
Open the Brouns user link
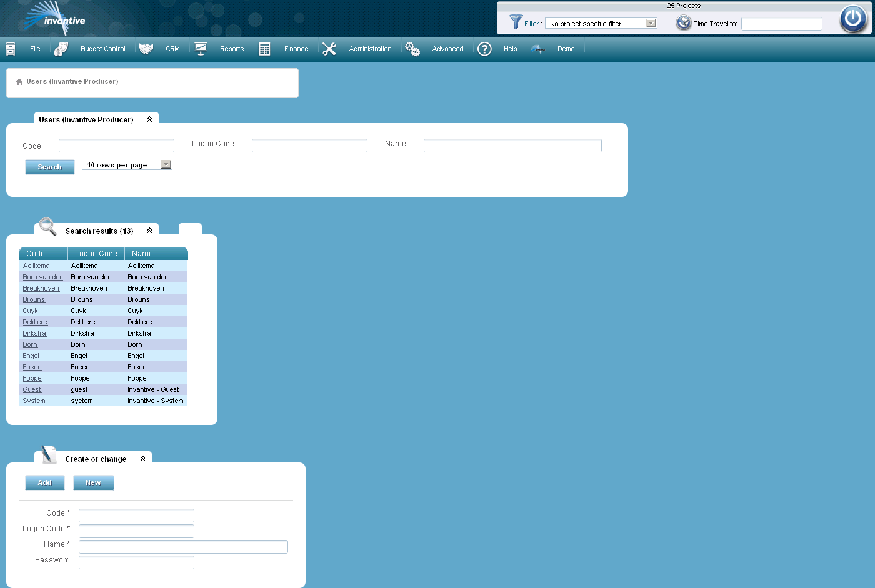34,299
